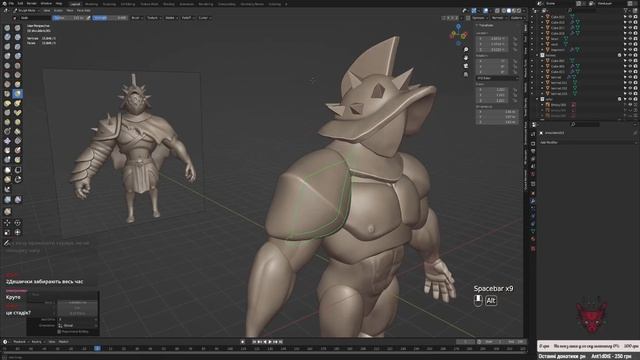Open the Falloff dropdown
Image resolution: width=640 pixels, height=360 pixels.
click(x=187, y=18)
